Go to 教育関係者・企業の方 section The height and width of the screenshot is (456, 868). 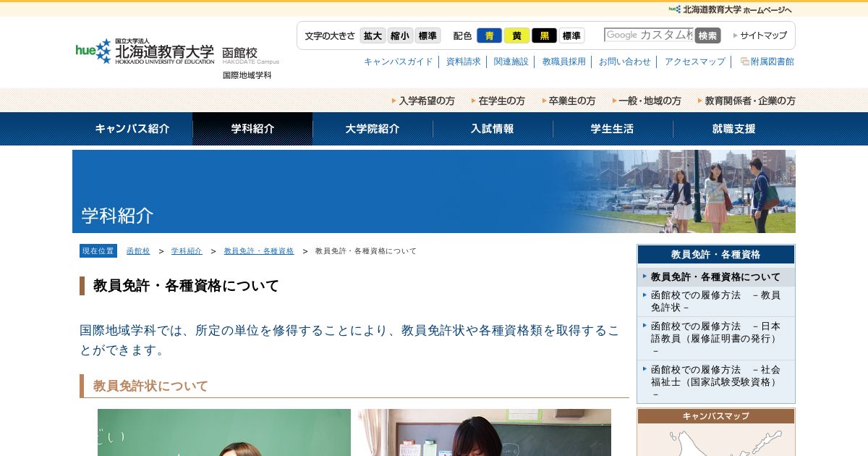tap(746, 101)
